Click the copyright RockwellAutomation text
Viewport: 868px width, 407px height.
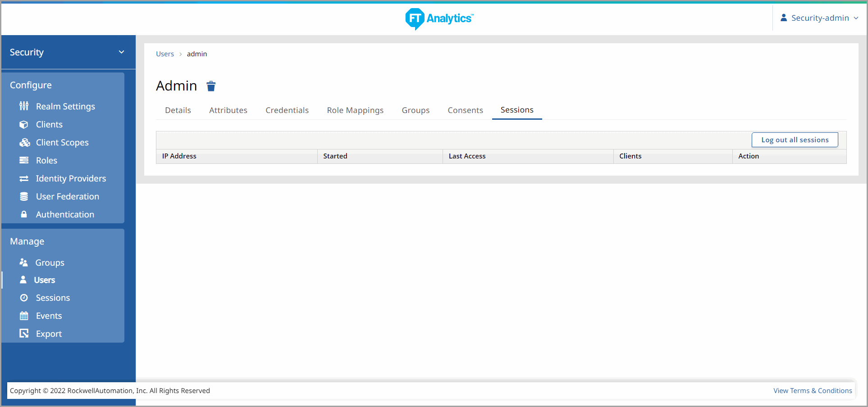click(x=110, y=391)
